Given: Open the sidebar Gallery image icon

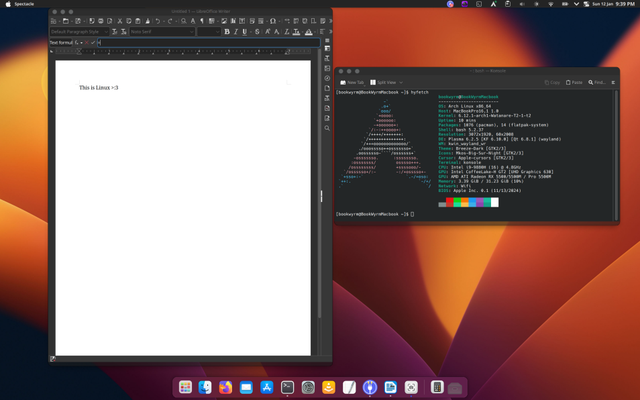Looking at the screenshot, I should pyautogui.click(x=327, y=68).
